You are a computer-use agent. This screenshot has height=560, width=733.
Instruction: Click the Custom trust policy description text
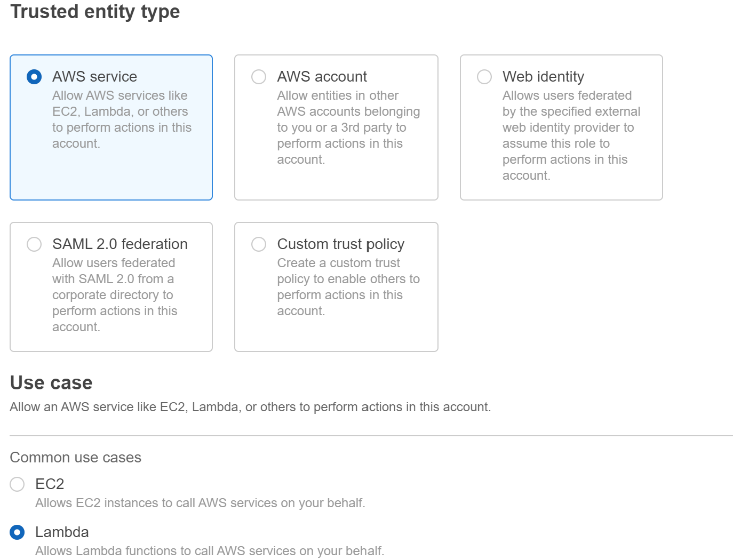pos(348,287)
